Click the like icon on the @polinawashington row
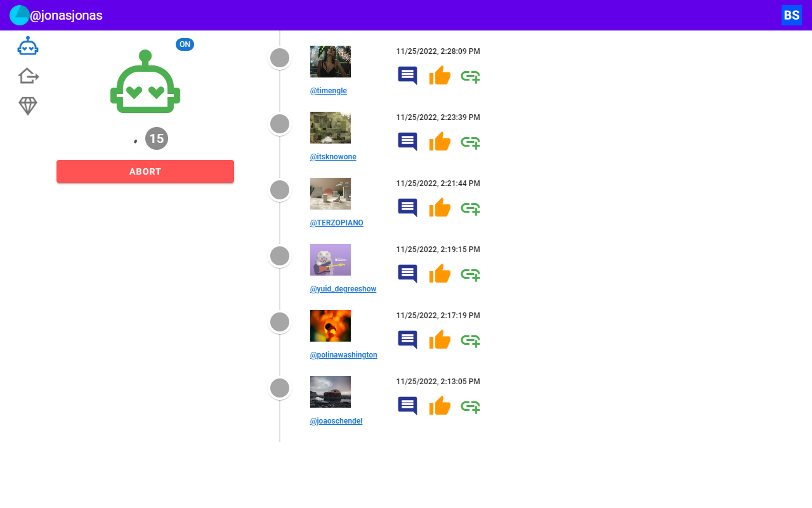This screenshot has width=812, height=508. point(440,340)
